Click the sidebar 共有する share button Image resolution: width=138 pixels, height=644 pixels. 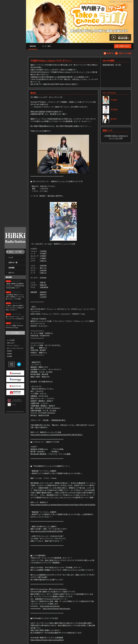11,365
